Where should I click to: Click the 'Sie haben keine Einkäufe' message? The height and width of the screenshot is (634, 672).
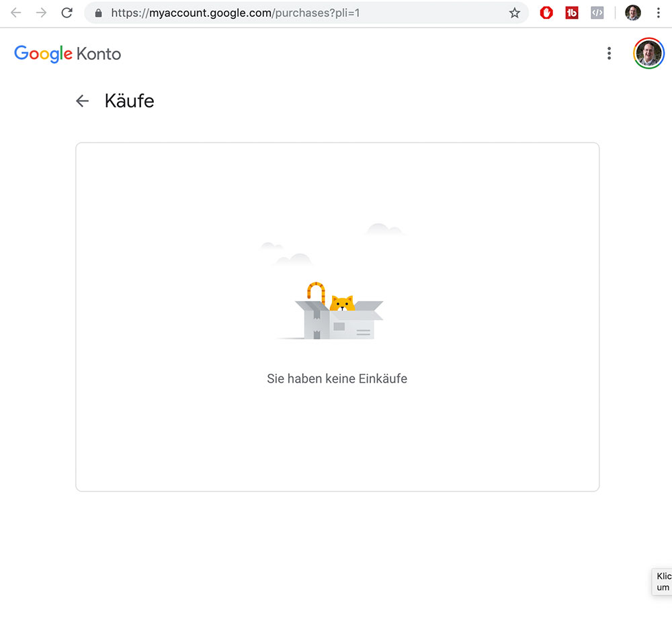point(337,379)
